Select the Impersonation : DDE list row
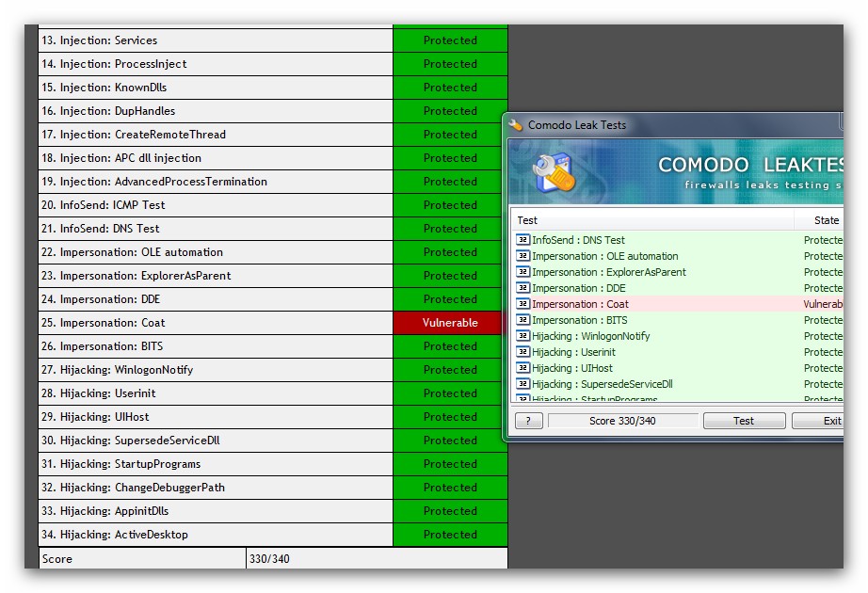Screen dimensions: 868x593 [x=678, y=288]
